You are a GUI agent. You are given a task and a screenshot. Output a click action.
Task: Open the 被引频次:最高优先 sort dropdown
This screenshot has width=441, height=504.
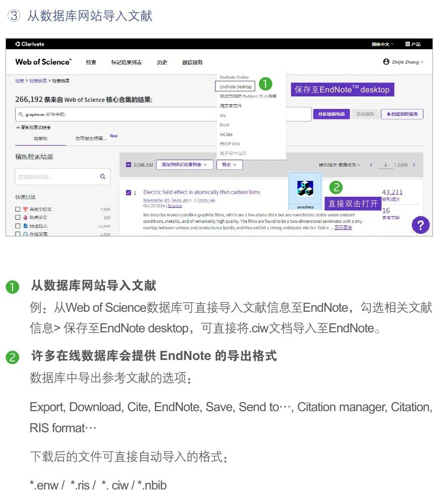pos(340,165)
